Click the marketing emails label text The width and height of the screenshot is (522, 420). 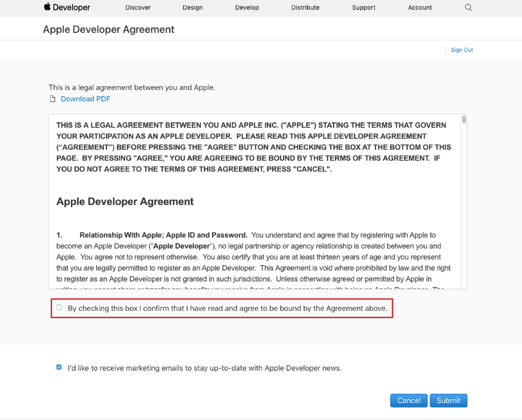click(x=204, y=368)
